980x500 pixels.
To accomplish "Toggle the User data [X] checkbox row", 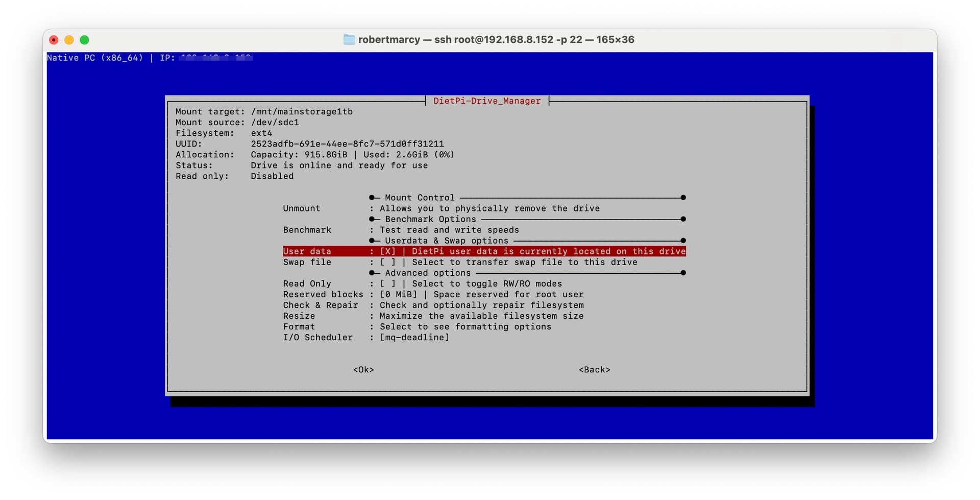I will pyautogui.click(x=484, y=251).
